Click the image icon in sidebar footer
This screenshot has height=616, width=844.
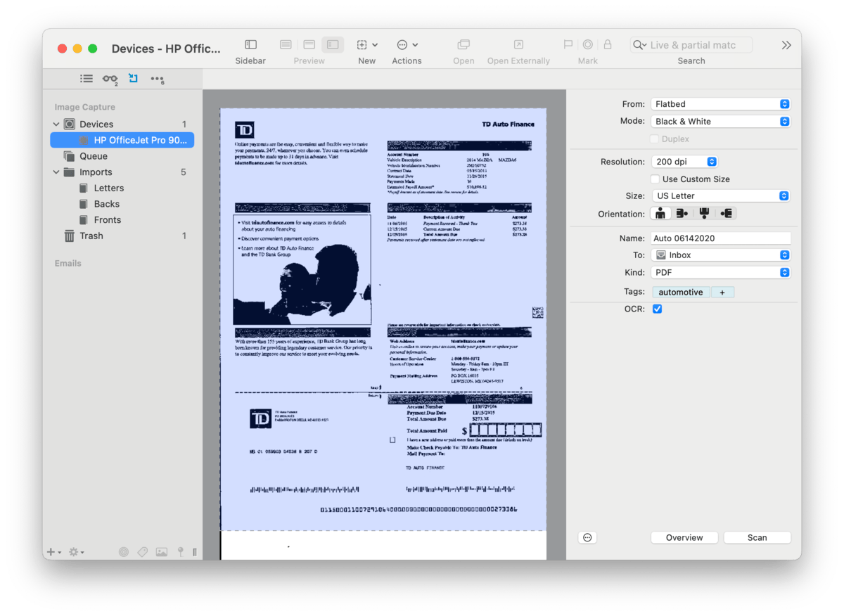(x=162, y=552)
